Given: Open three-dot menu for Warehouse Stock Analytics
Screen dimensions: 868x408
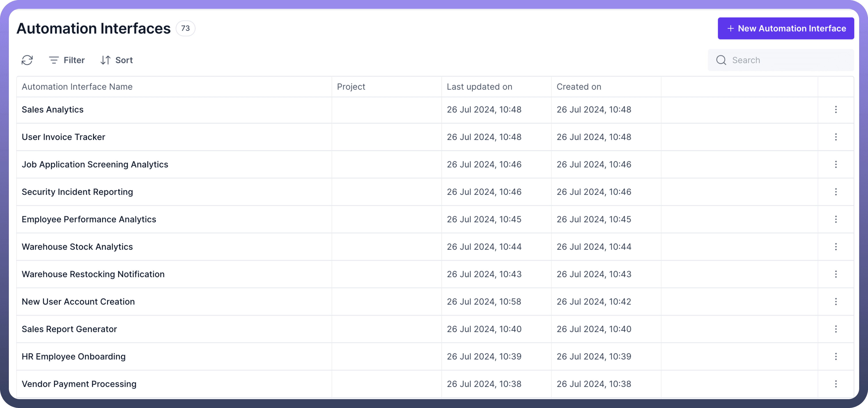Looking at the screenshot, I should tap(836, 247).
